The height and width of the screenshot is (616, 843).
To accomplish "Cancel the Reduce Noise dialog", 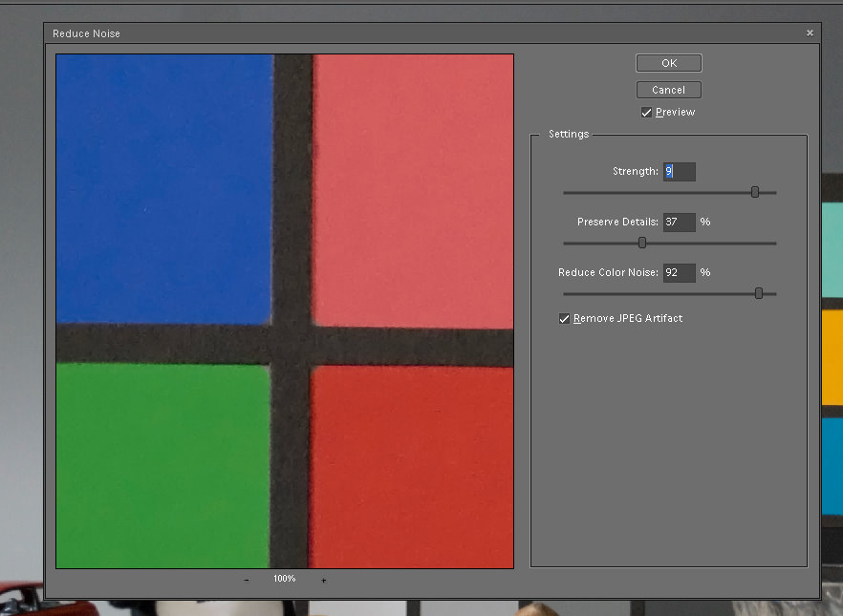I will click(x=669, y=90).
